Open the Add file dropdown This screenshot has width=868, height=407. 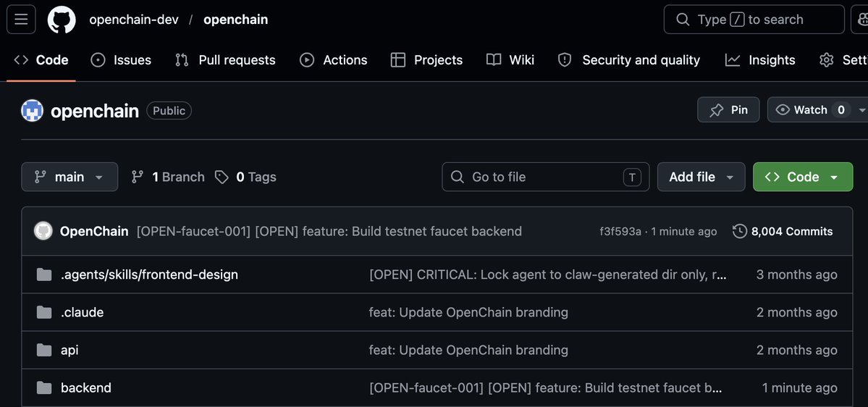[701, 177]
